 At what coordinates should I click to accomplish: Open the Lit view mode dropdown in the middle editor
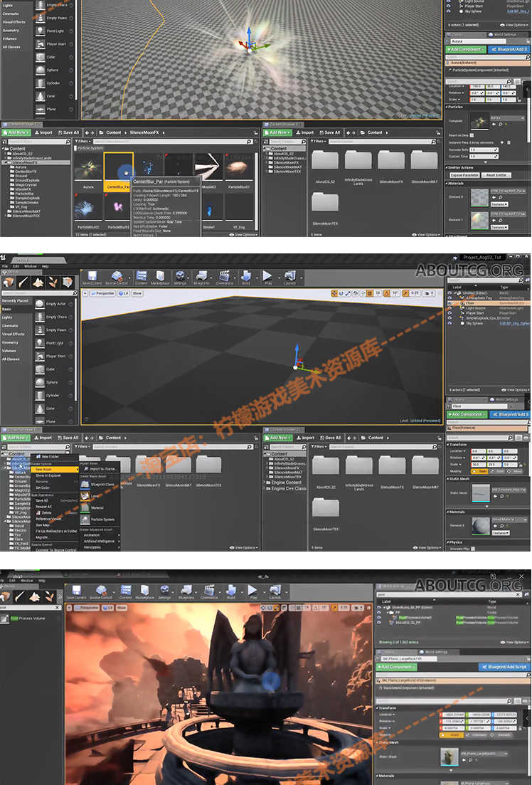coord(123,293)
